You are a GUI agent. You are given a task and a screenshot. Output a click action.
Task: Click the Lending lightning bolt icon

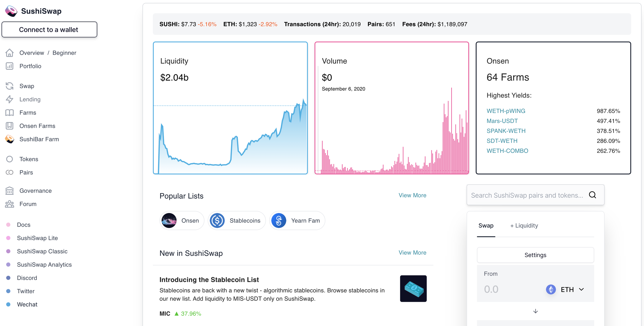coord(10,99)
